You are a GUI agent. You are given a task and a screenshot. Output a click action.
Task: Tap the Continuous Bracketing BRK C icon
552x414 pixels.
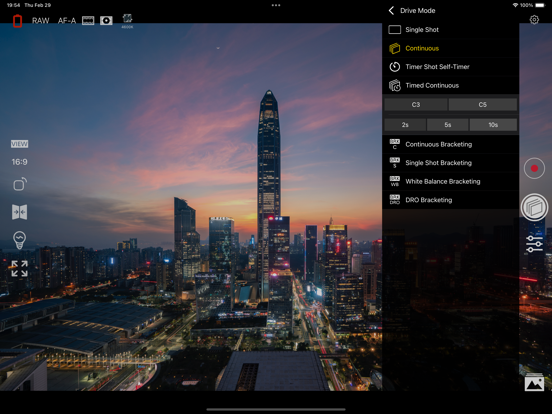pos(395,144)
